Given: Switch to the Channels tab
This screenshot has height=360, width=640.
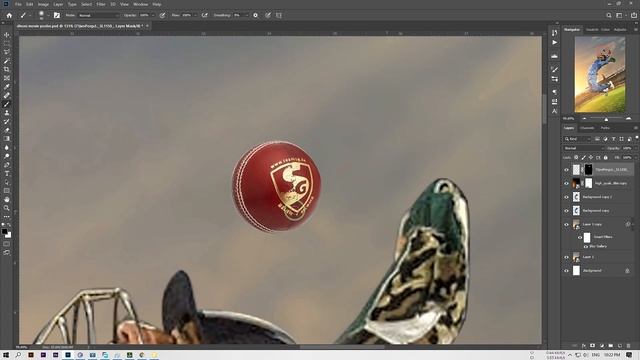Looking at the screenshot, I should coord(587,128).
